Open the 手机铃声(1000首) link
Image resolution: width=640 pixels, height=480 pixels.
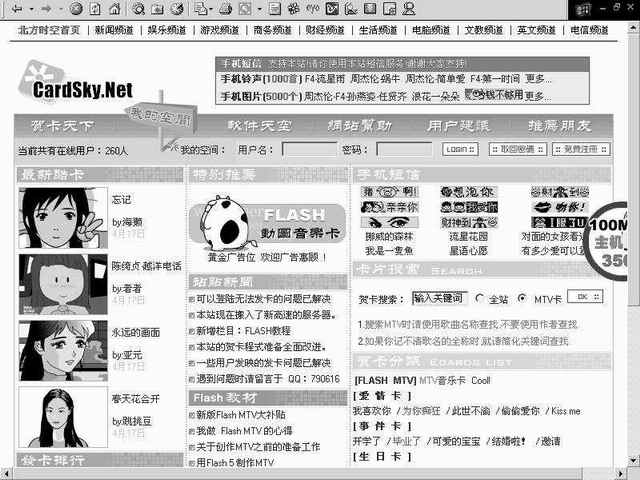click(261, 79)
